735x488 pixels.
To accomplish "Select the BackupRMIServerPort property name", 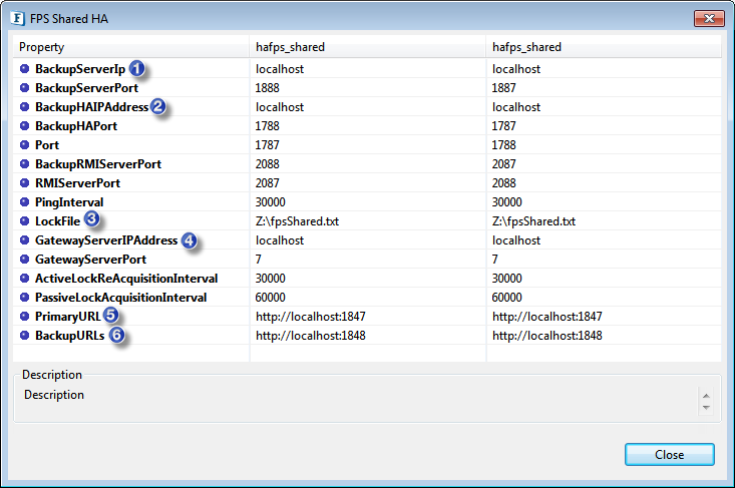I will point(98,164).
